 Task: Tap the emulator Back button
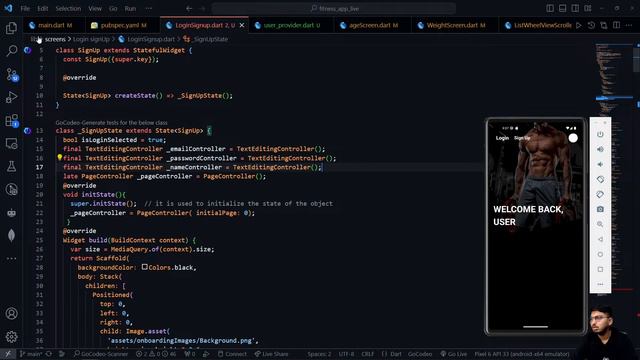[600, 239]
